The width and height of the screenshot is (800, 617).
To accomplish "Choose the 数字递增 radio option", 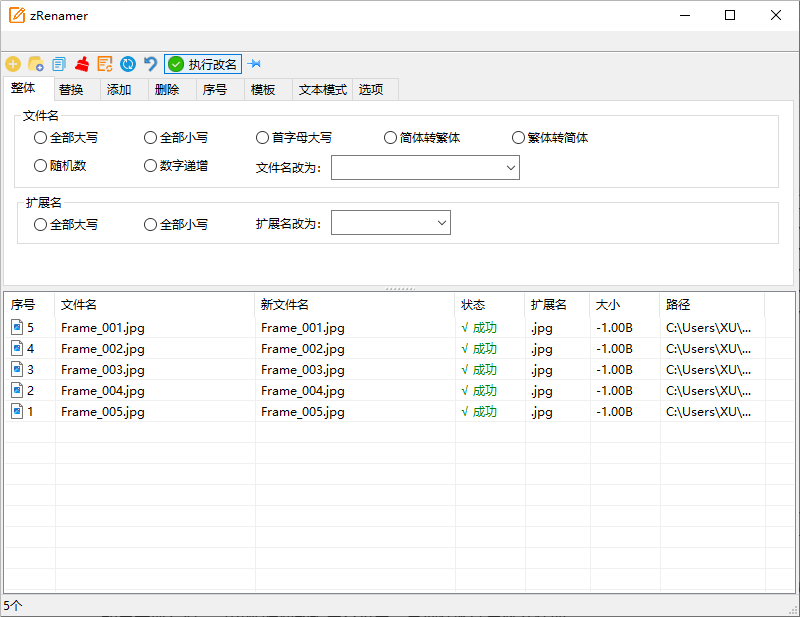I will coord(151,166).
